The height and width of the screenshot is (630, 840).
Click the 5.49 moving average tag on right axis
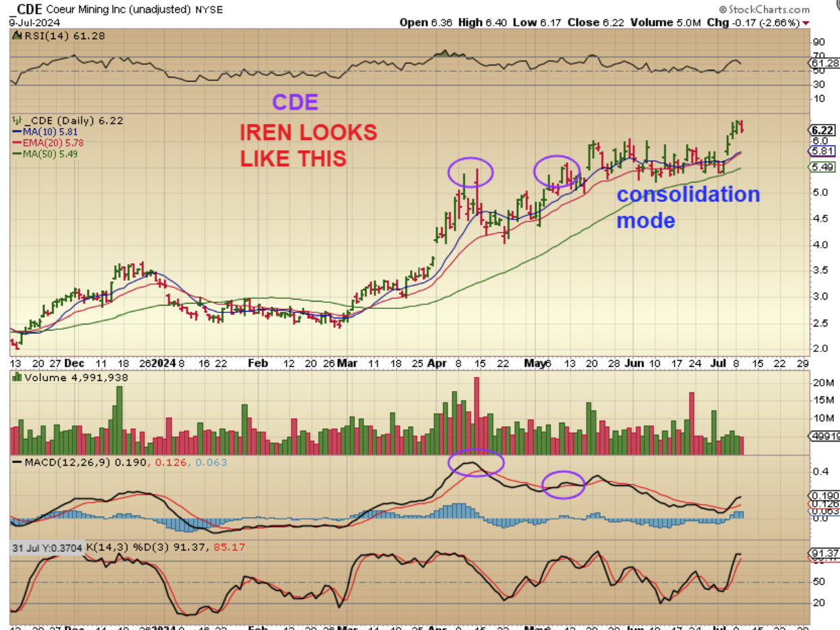tap(823, 167)
